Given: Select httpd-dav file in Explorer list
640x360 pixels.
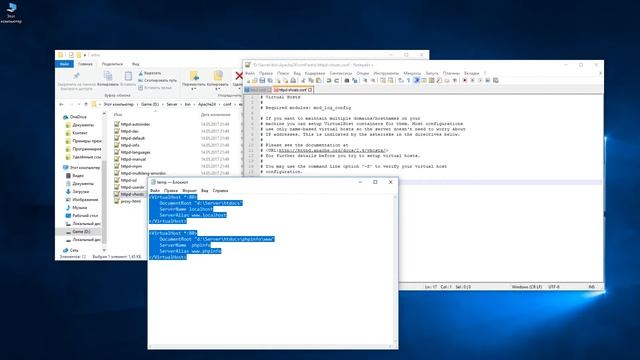Looking at the screenshot, I should (126, 131).
